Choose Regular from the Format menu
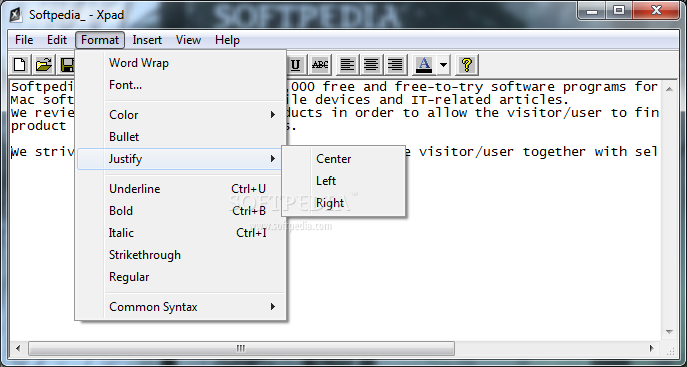This screenshot has width=687, height=367. [181, 277]
